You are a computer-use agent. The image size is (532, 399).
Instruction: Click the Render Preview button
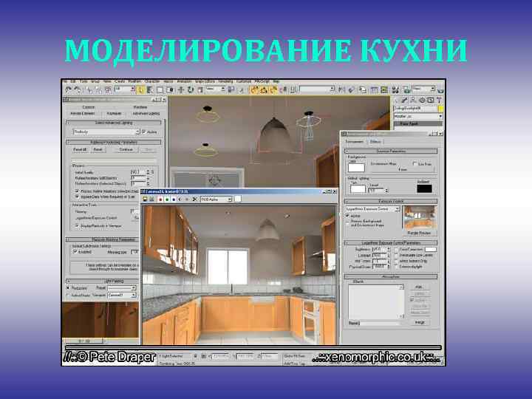coord(419,233)
